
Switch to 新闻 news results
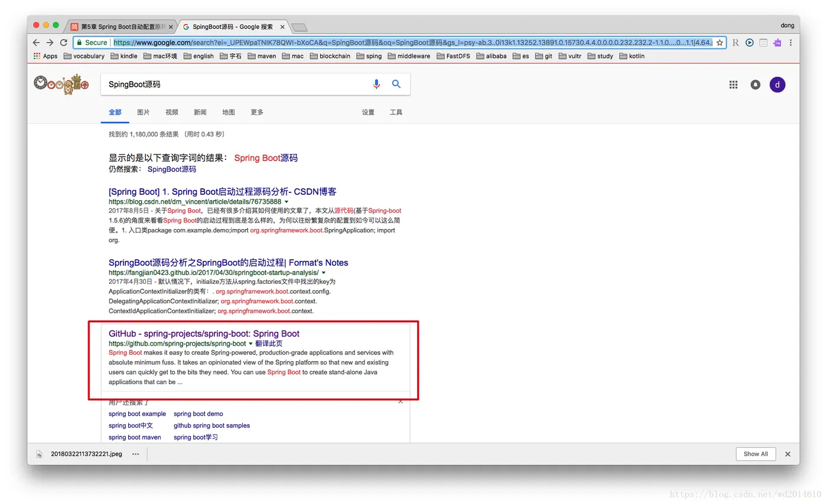pos(200,112)
